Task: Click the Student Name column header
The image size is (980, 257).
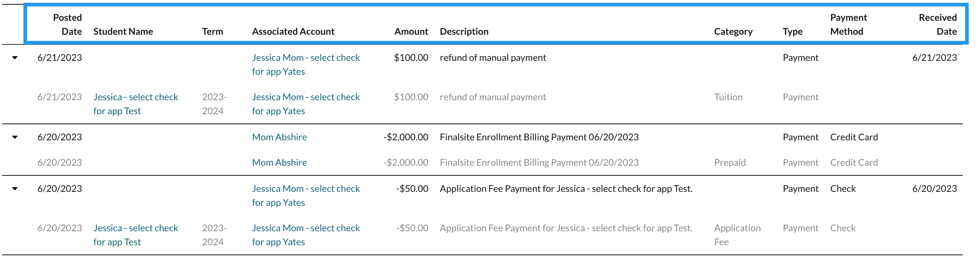Action: click(x=123, y=31)
